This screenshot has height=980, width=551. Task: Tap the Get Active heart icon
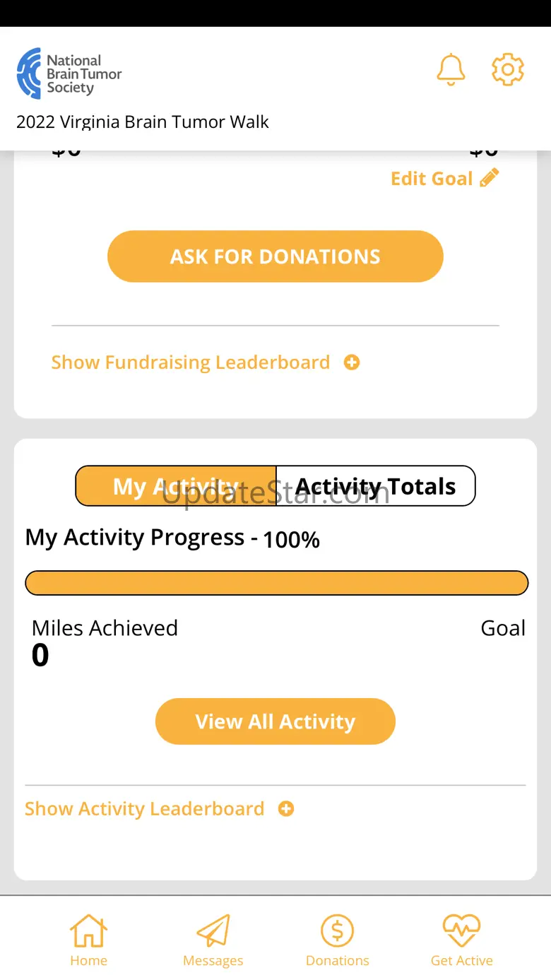tap(461, 931)
